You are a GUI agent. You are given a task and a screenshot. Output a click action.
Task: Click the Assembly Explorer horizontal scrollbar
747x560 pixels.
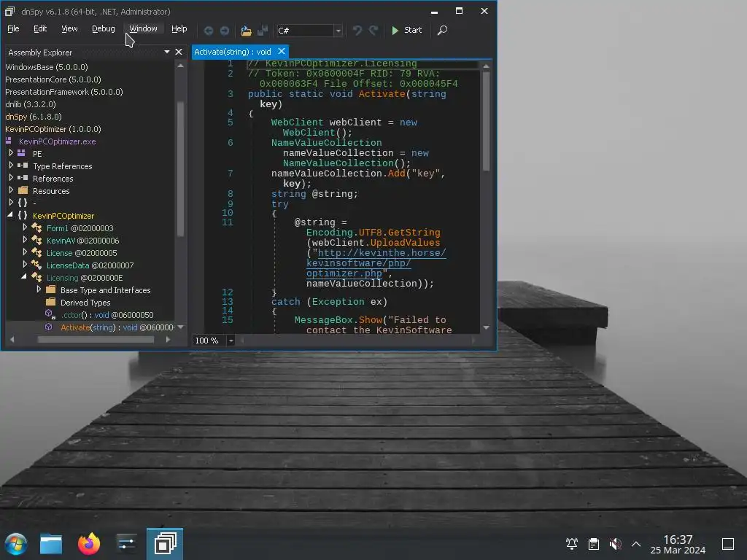pos(96,340)
